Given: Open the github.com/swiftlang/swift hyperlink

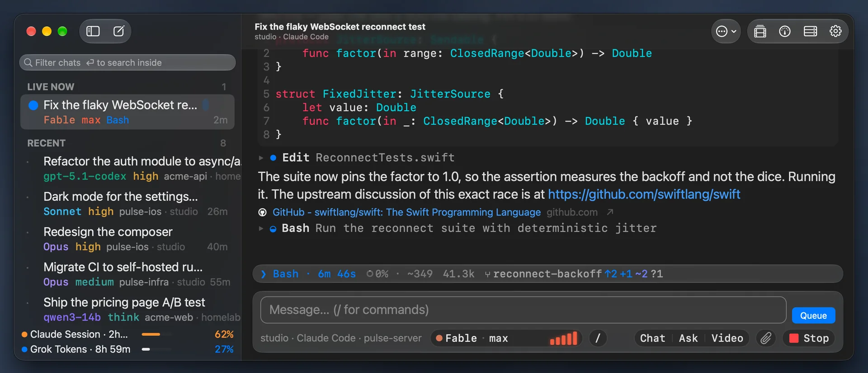Looking at the screenshot, I should (x=644, y=194).
